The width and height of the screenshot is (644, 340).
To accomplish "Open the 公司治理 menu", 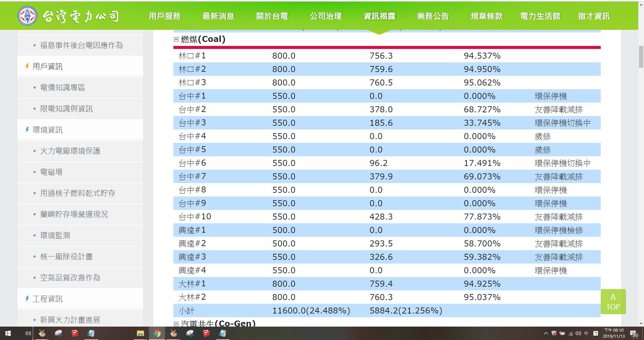I will point(326,16).
